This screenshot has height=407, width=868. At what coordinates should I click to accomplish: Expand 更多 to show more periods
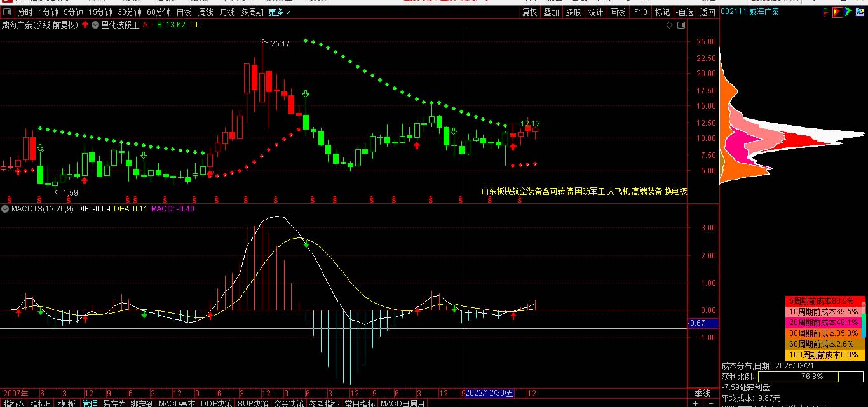(279, 12)
